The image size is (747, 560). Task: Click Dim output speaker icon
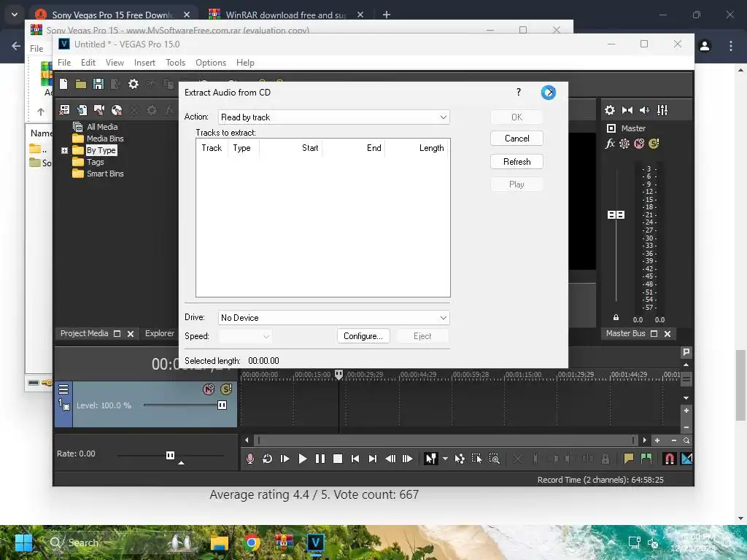(645, 110)
